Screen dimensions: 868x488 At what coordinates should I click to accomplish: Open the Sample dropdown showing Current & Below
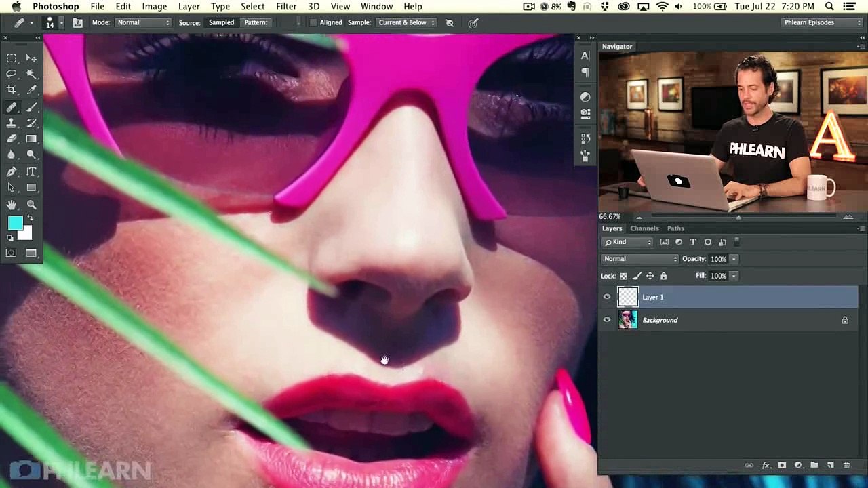[x=406, y=23]
